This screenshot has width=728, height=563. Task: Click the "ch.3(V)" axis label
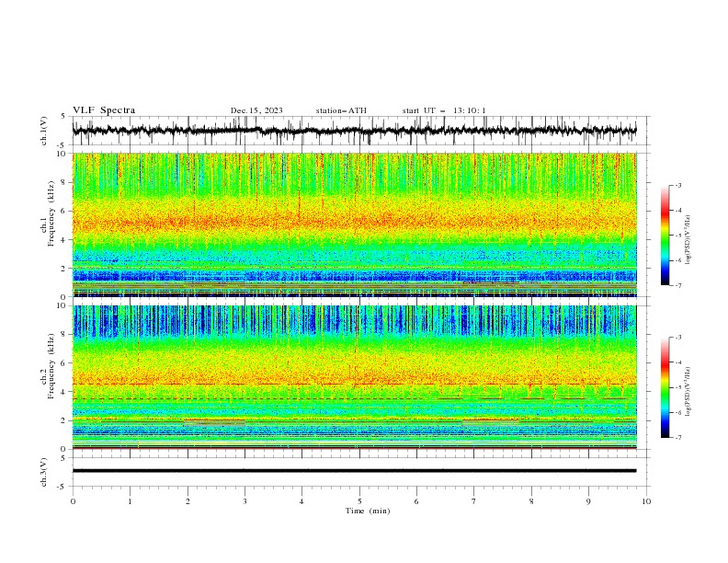coord(44,472)
